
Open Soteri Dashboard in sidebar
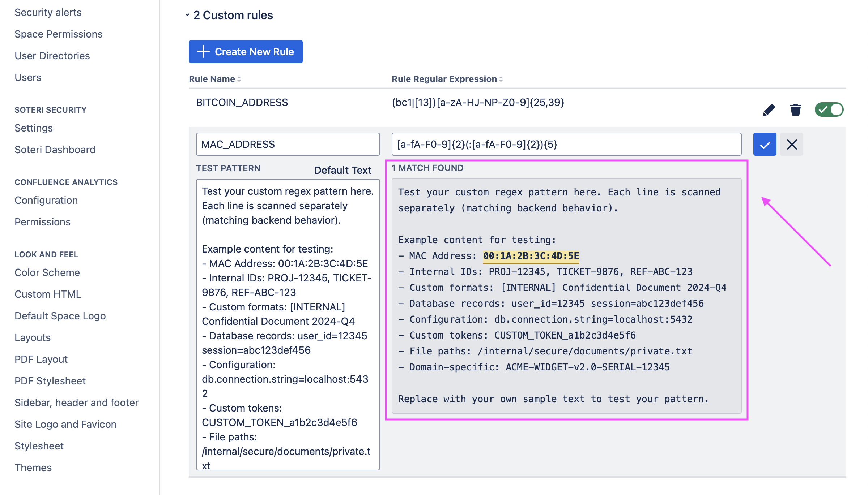55,150
